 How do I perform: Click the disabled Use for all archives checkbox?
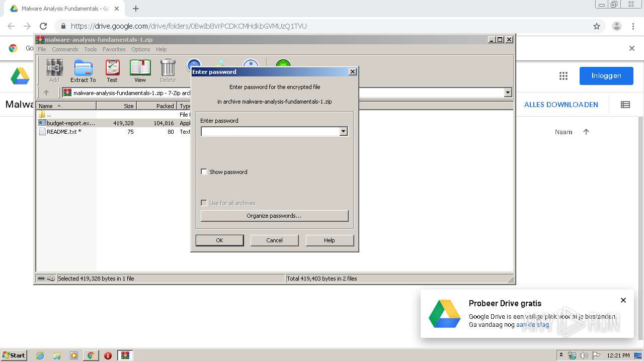(x=204, y=203)
